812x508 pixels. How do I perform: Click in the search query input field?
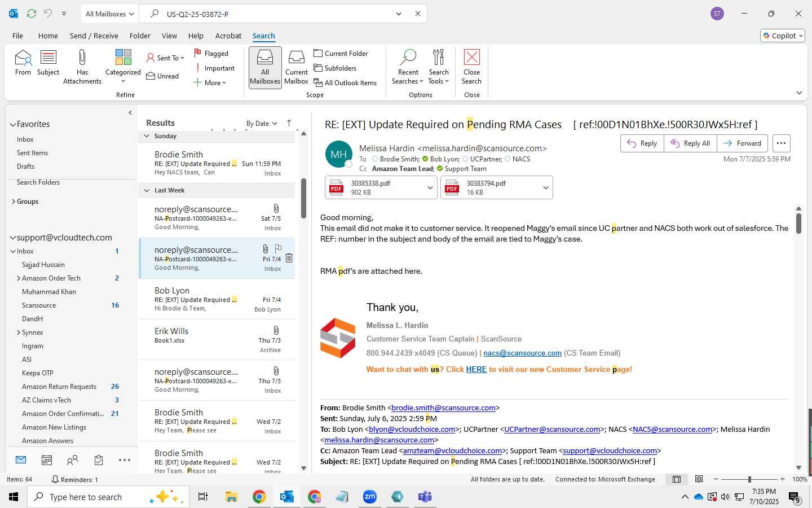pyautogui.click(x=276, y=14)
